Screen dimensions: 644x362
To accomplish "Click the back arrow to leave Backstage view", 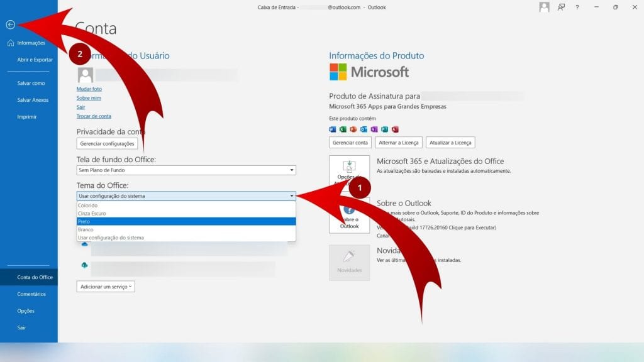I will coord(10,25).
